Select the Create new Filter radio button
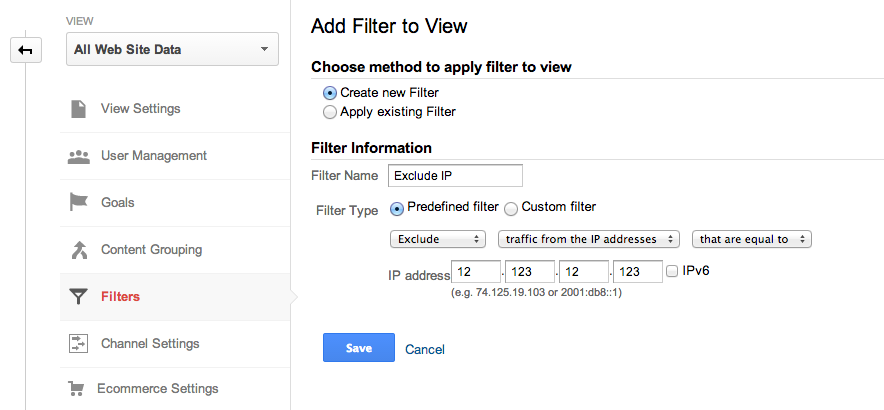 point(330,93)
